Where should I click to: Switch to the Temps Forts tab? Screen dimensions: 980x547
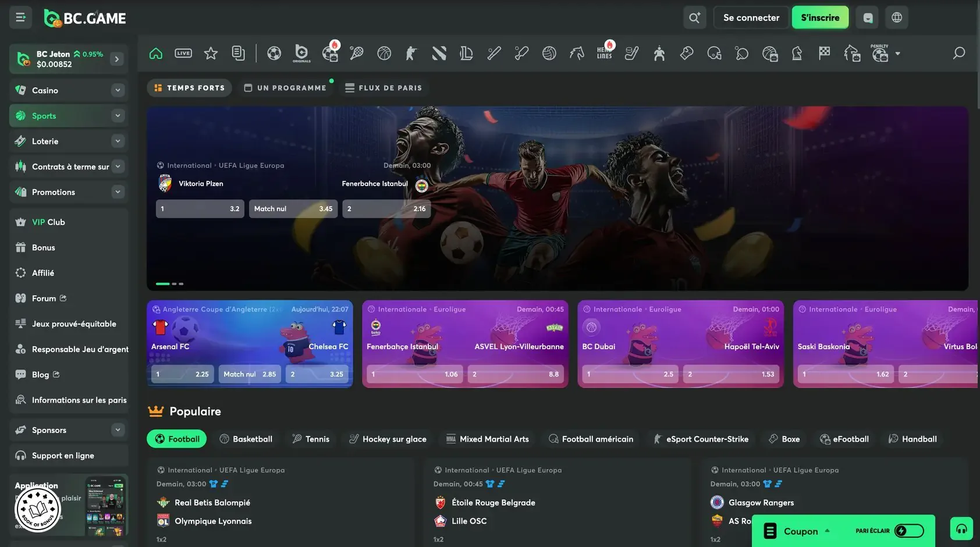pyautogui.click(x=189, y=88)
